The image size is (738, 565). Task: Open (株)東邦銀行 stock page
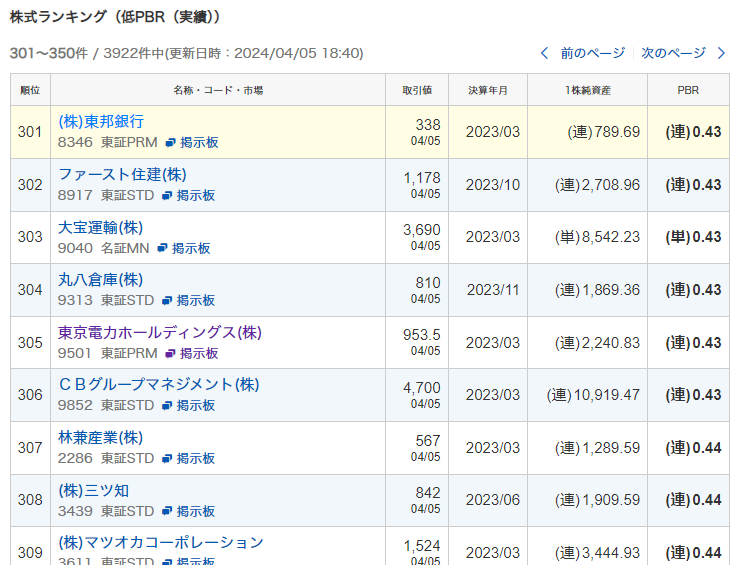101,122
